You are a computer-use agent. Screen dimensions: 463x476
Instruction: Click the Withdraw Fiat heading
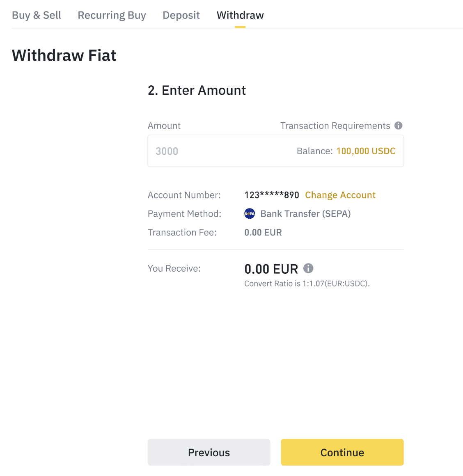click(x=64, y=55)
